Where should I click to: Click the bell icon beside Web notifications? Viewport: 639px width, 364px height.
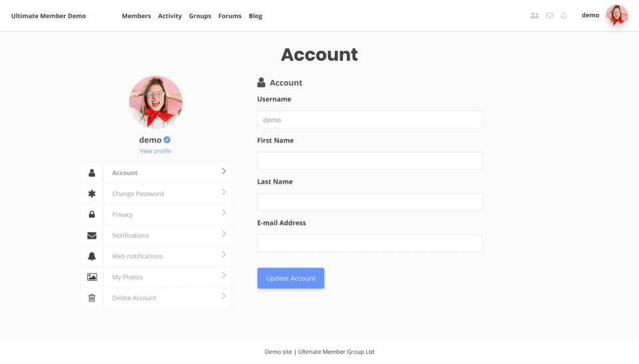92,256
